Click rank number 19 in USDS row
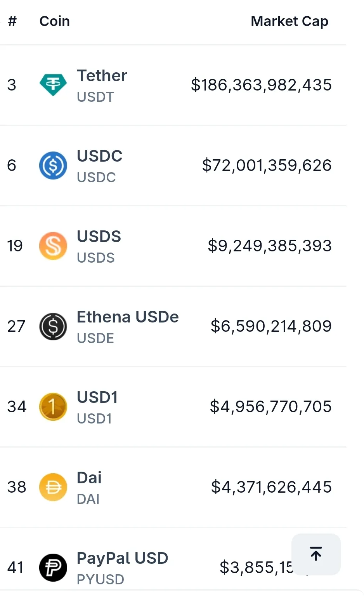Viewport: 364px width, 596px height. coord(15,246)
